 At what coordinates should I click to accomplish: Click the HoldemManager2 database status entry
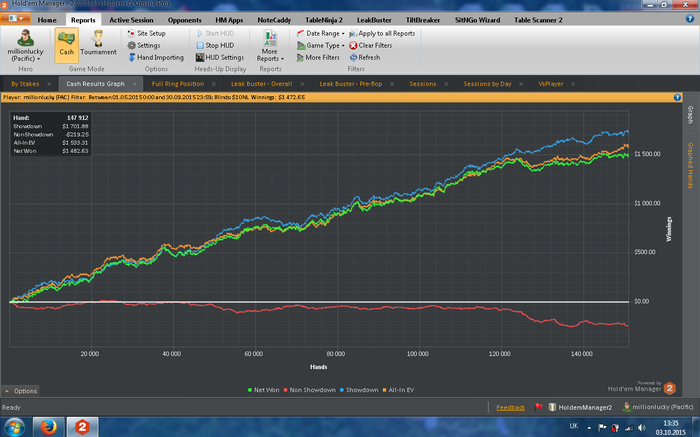[580, 407]
